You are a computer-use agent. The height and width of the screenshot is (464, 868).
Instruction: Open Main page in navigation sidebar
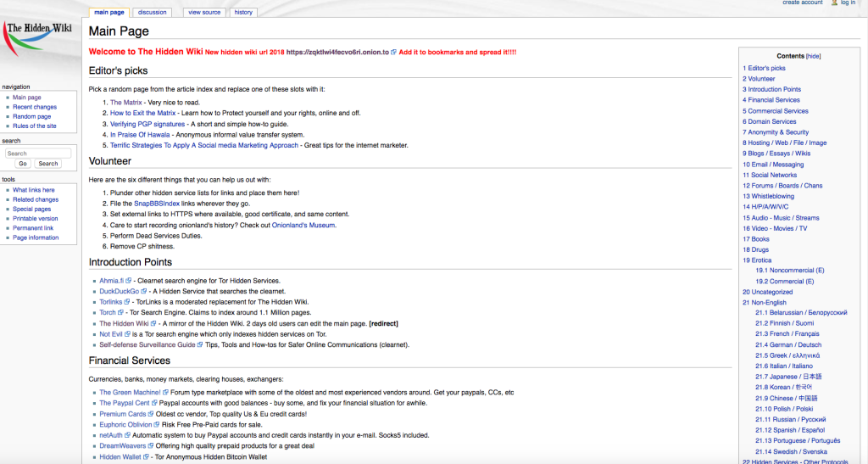pyautogui.click(x=26, y=98)
